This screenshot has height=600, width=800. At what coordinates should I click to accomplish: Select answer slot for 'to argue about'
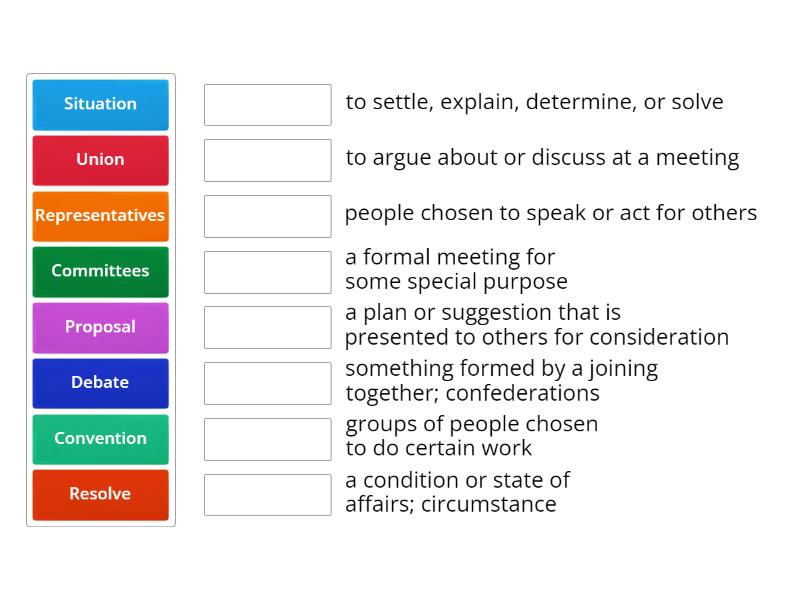click(x=267, y=160)
